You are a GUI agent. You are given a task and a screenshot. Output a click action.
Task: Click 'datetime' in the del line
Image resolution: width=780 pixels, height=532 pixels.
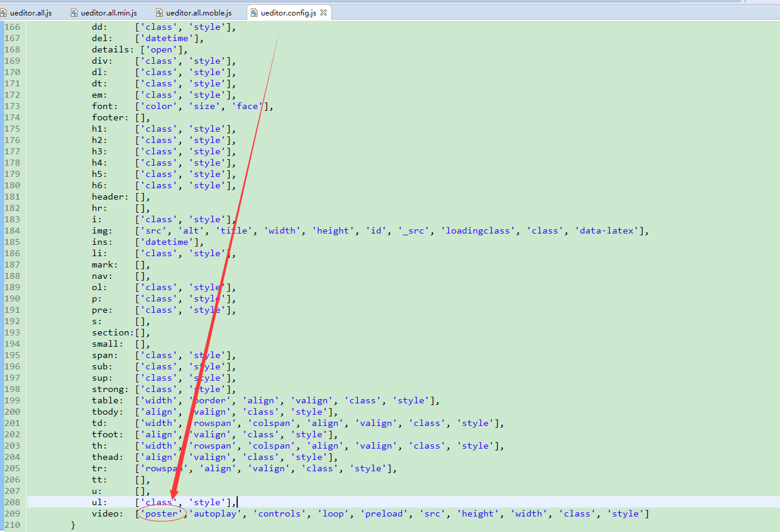(167, 38)
